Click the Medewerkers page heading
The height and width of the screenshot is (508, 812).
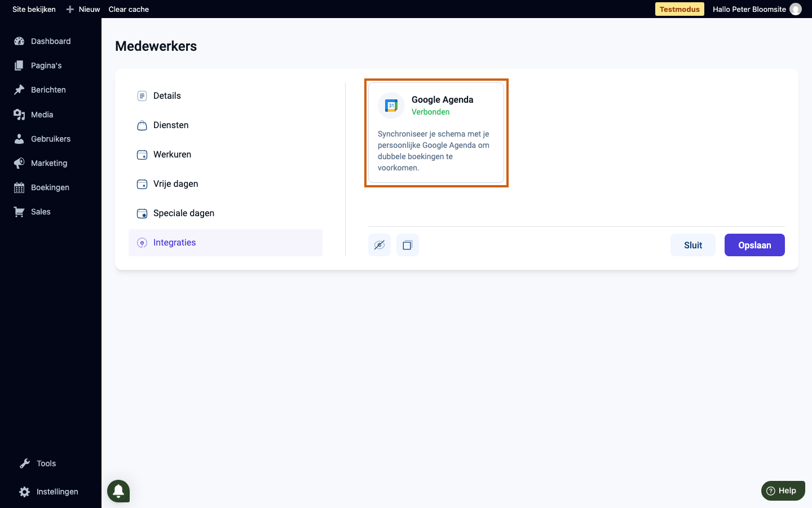(156, 46)
